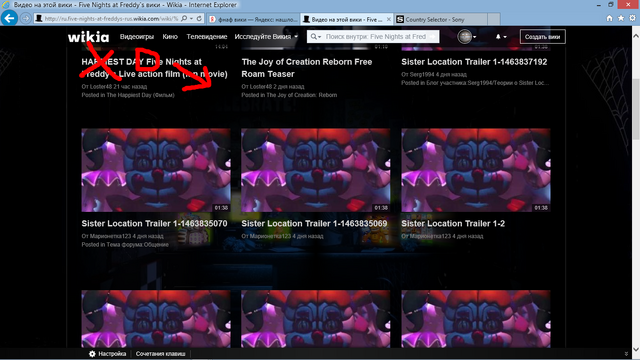Open the Internet Explorer home icon
Image resolution: width=640 pixels, height=360 pixels.
pyautogui.click(x=609, y=18)
